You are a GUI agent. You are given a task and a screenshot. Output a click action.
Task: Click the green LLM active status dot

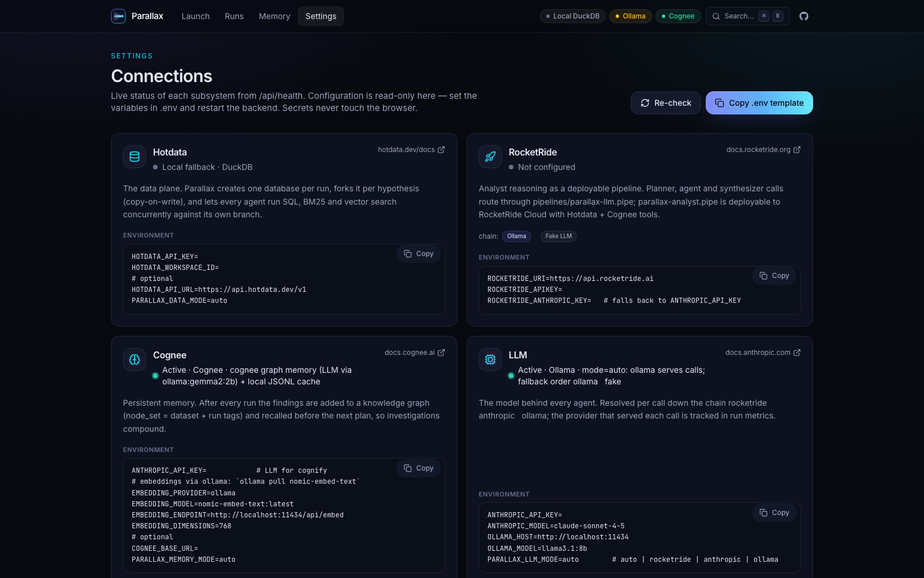pyautogui.click(x=511, y=376)
